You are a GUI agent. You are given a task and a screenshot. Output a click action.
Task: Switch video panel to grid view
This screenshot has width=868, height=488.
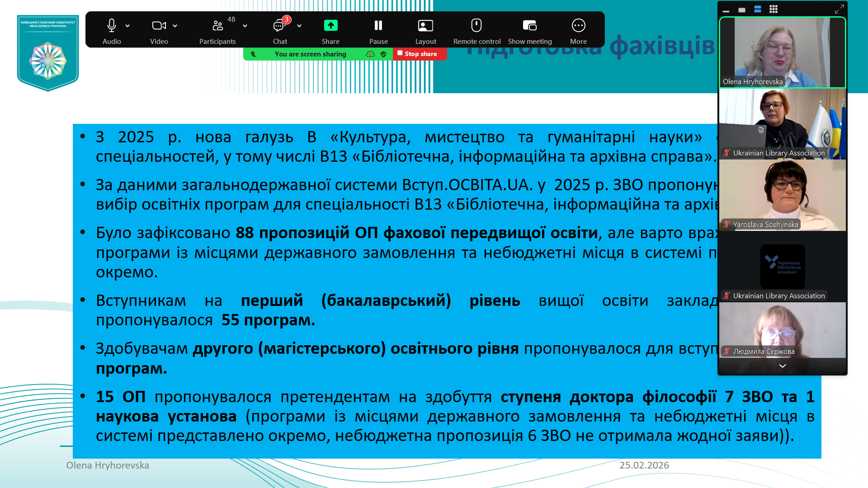click(x=774, y=9)
